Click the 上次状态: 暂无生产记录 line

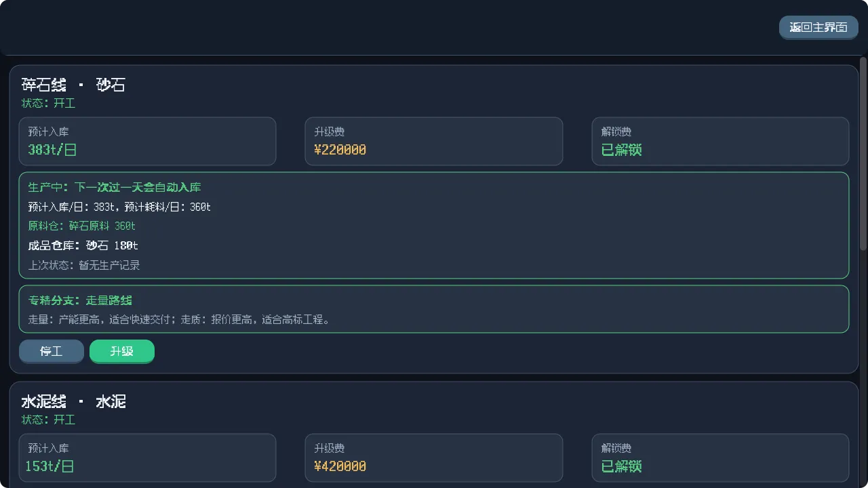[x=84, y=265]
